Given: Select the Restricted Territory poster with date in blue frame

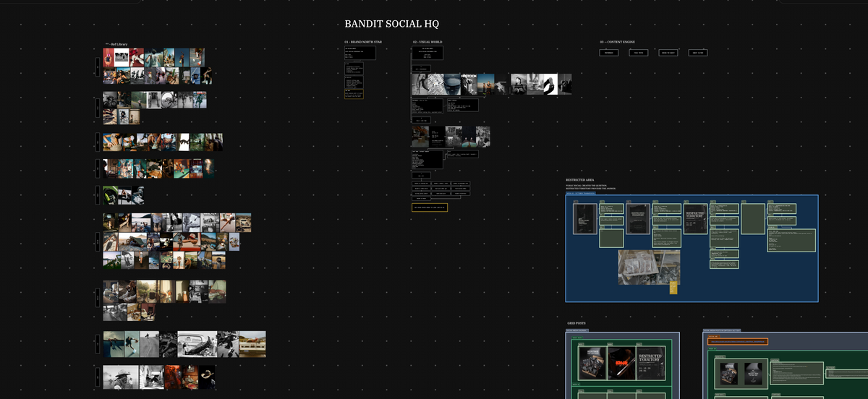Looking at the screenshot, I should (x=695, y=218).
